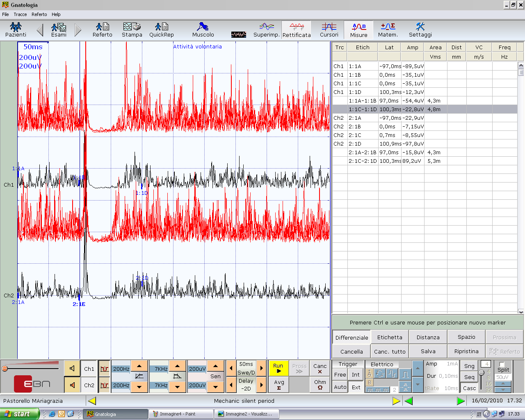This screenshot has height=420, width=525.
Task: Start acquisition with Run button
Action: click(x=278, y=368)
